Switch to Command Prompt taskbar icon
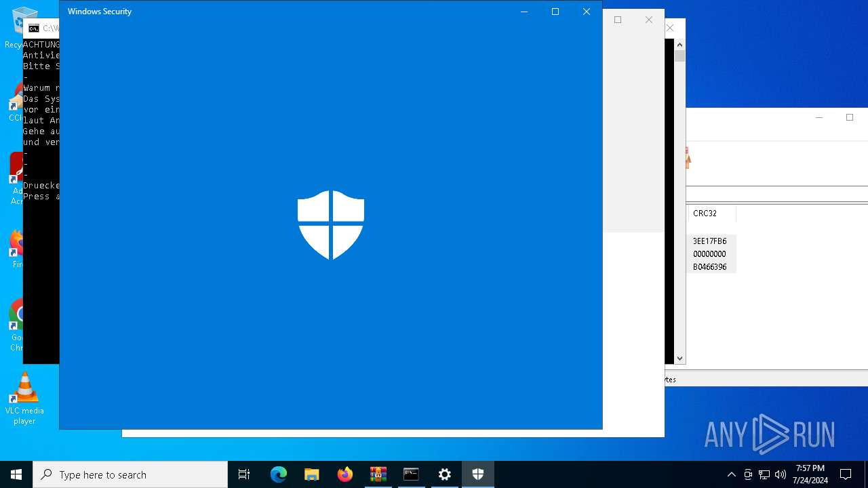The height and width of the screenshot is (488, 868). coord(412,474)
